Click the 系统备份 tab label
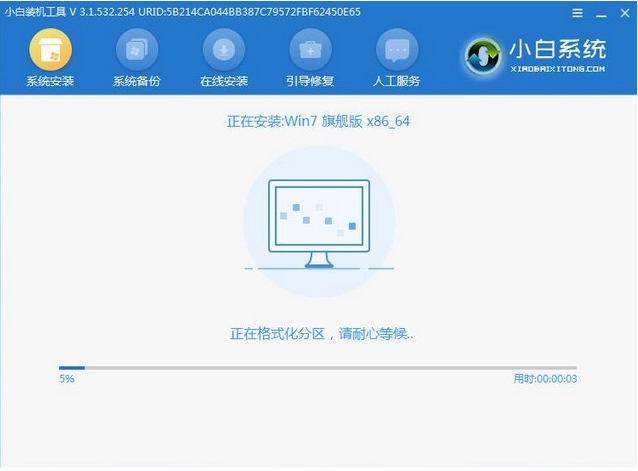The height and width of the screenshot is (471, 638). tap(137, 81)
